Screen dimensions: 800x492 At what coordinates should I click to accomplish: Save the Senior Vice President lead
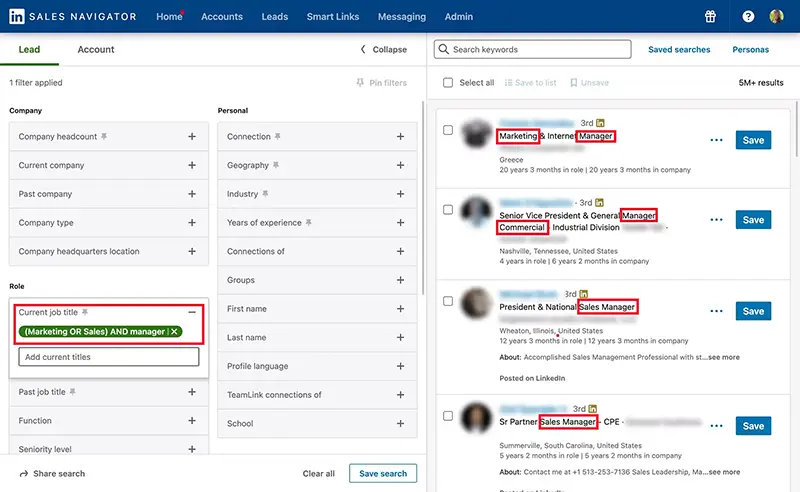753,220
